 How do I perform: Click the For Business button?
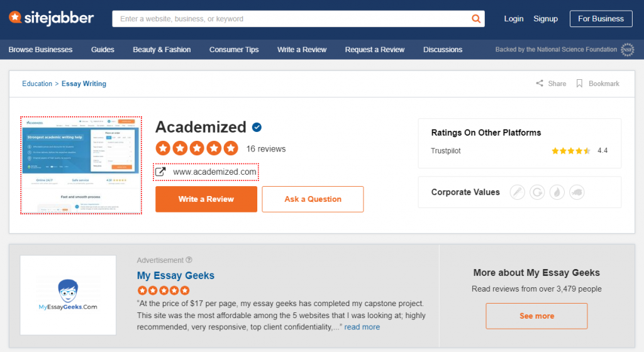click(601, 19)
